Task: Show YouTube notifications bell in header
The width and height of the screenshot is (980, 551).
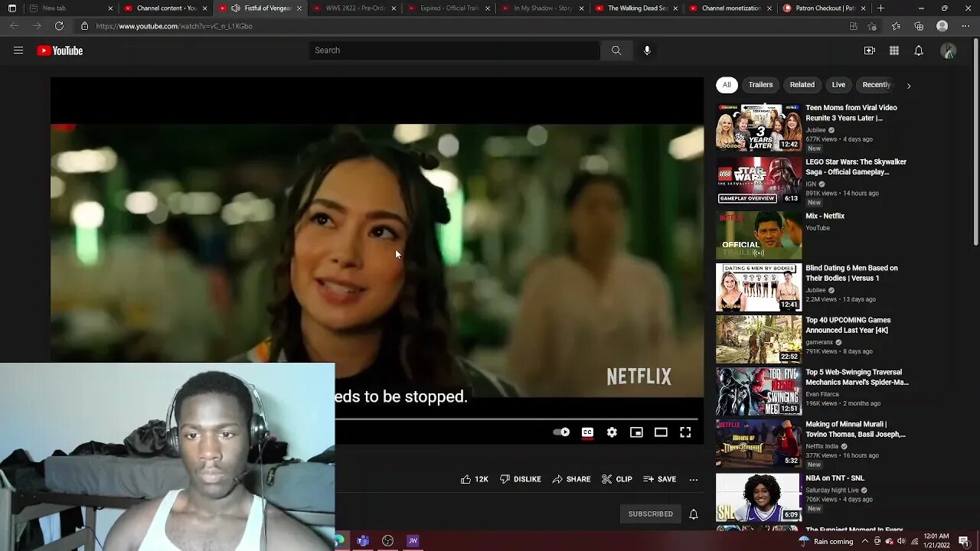Action: [919, 51]
